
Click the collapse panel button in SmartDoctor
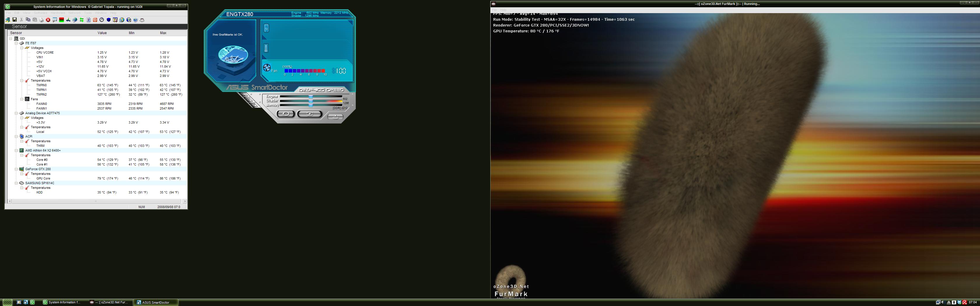tap(335, 117)
